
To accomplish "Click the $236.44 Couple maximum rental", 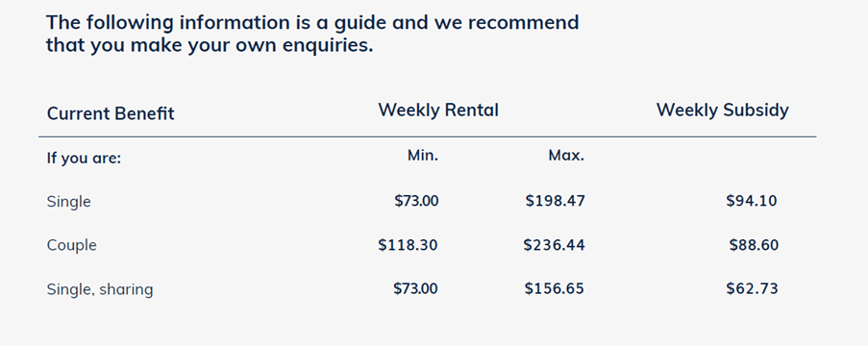I will click(554, 245).
